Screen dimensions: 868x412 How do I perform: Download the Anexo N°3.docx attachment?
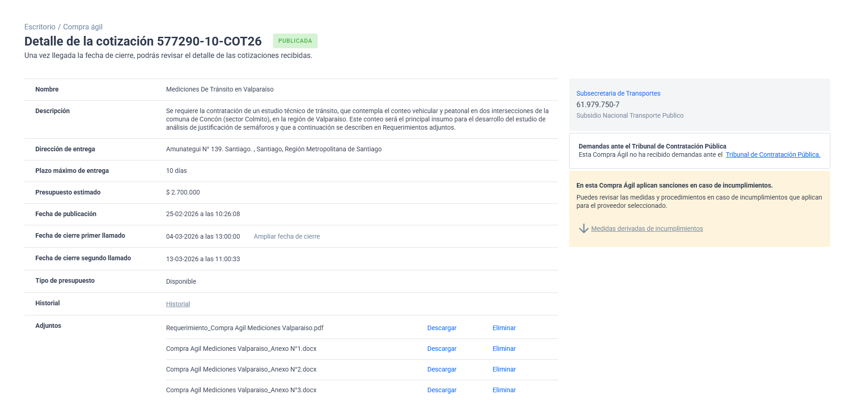[441, 390]
